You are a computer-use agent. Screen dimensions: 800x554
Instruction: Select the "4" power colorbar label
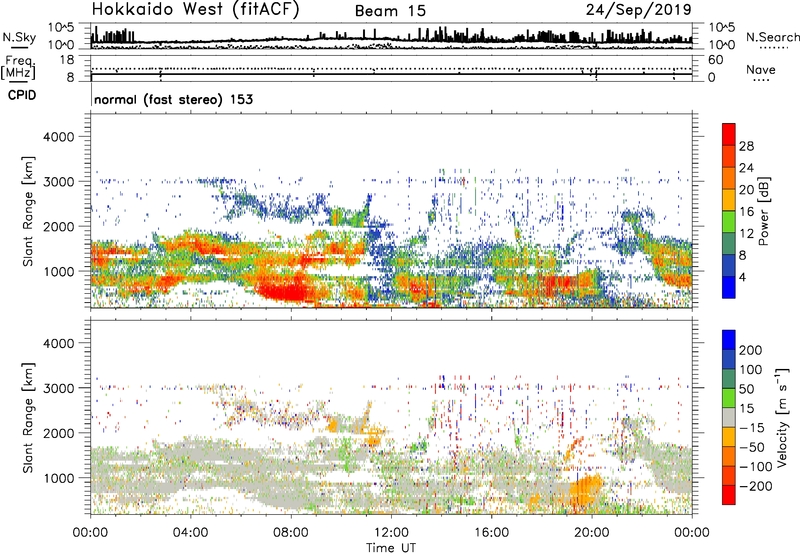(x=742, y=277)
